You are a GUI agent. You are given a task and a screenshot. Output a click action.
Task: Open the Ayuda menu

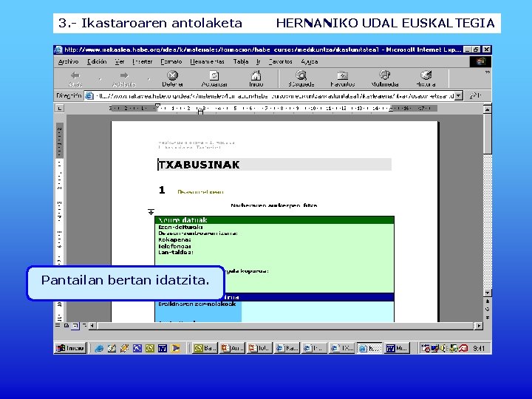click(310, 62)
